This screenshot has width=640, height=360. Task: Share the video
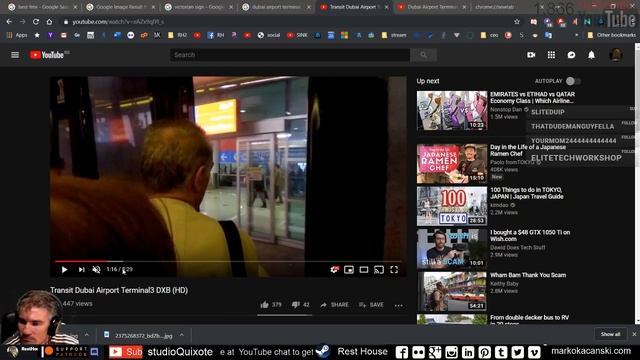[x=334, y=304]
